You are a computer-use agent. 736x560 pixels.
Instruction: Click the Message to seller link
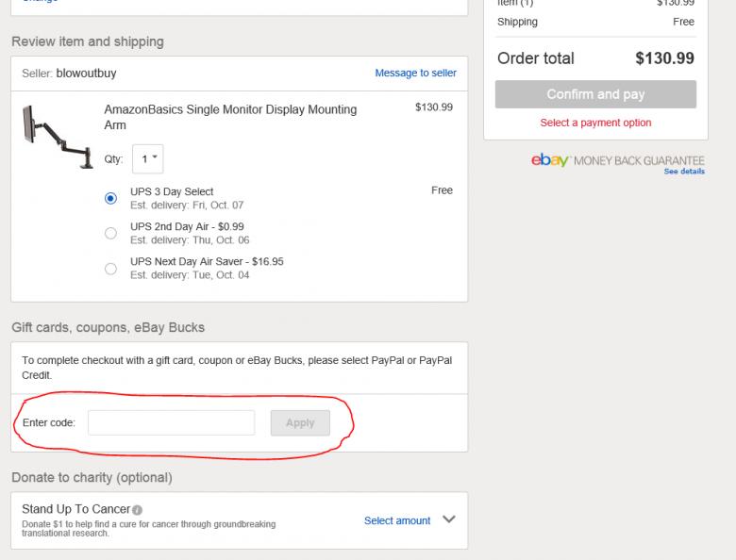click(x=415, y=73)
